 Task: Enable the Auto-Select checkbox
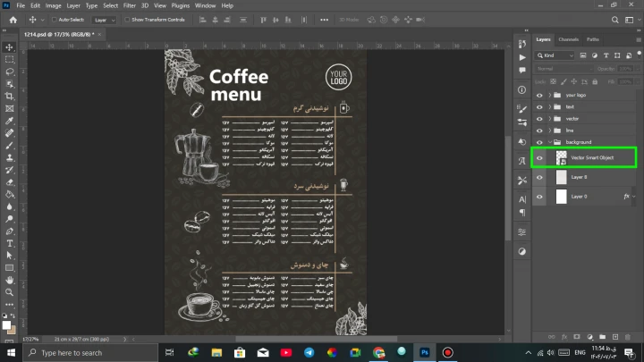(x=54, y=19)
